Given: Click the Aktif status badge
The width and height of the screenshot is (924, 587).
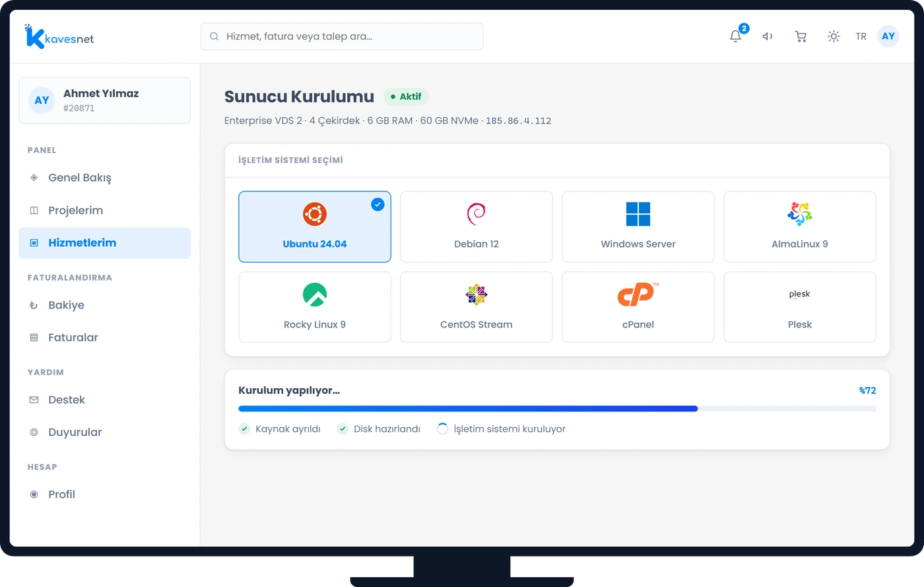Looking at the screenshot, I should coord(406,96).
